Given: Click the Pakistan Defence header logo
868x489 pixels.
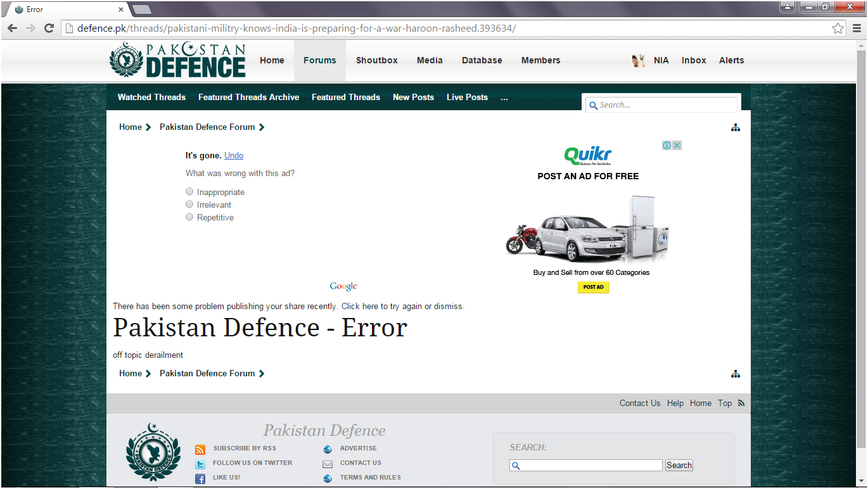Looking at the screenshot, I should [x=177, y=60].
